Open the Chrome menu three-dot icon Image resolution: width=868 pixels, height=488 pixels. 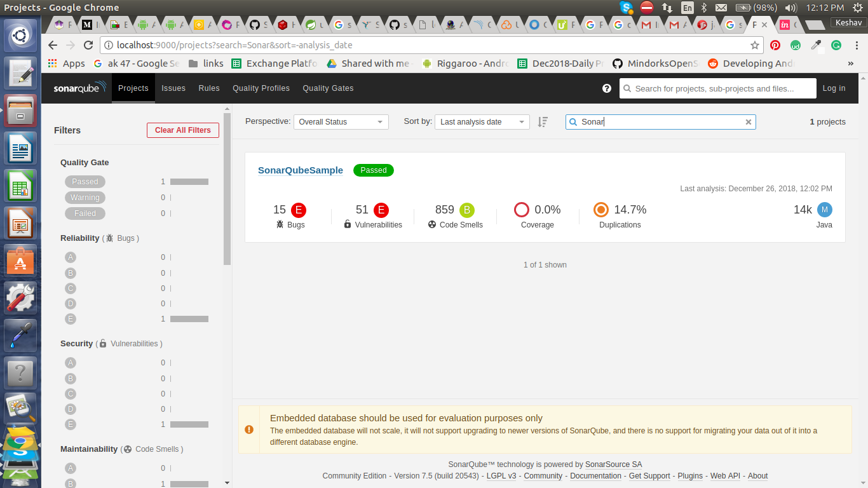pos(855,45)
